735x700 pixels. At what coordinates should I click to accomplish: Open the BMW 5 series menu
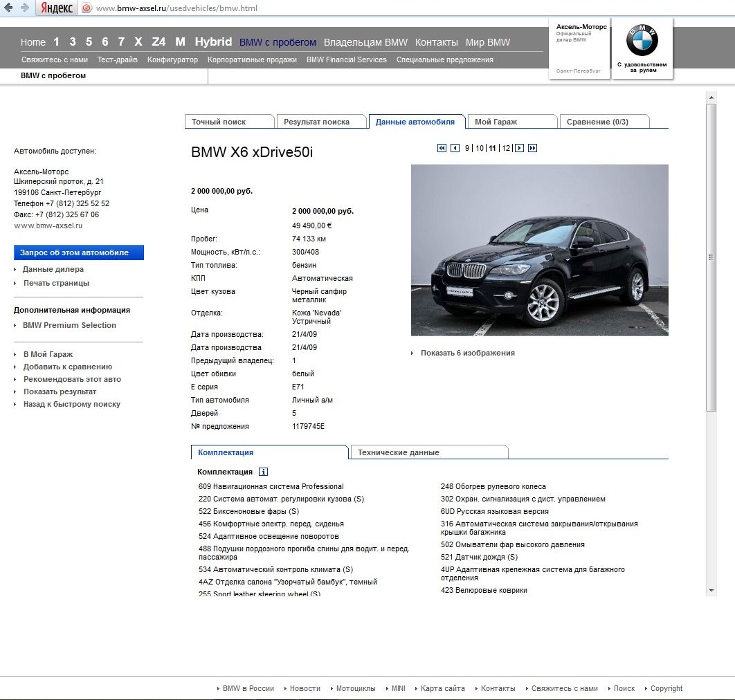[89, 42]
